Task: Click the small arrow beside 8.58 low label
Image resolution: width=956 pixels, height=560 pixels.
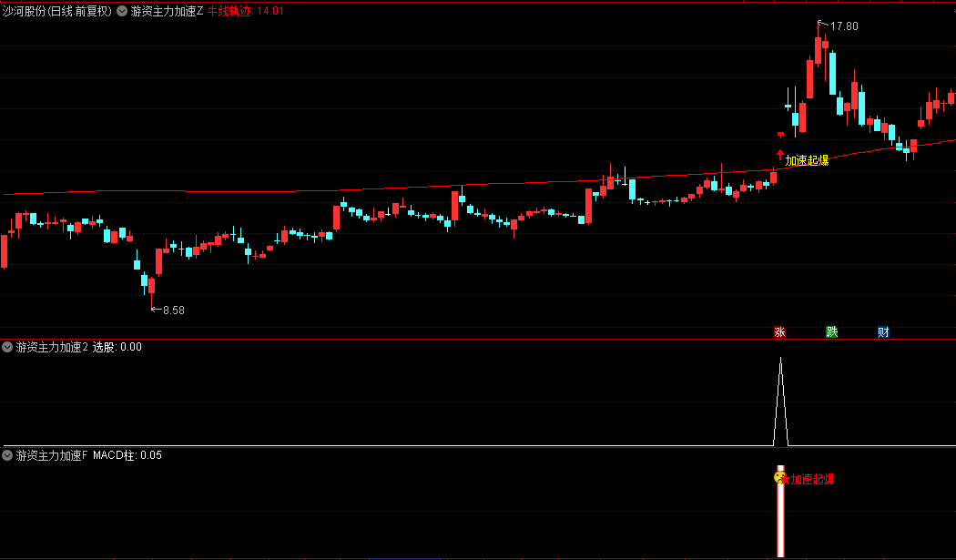Action: coord(156,310)
